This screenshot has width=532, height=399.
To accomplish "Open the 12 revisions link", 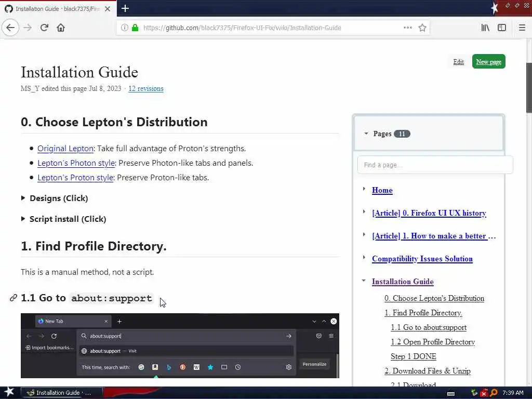I will click(146, 88).
